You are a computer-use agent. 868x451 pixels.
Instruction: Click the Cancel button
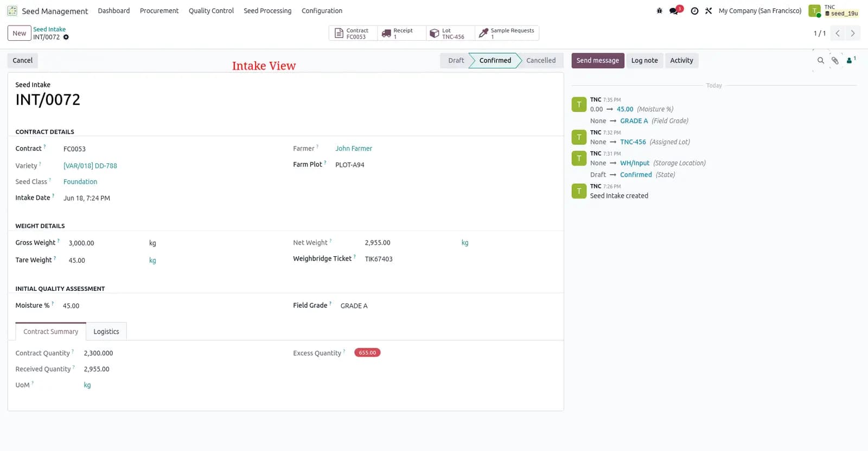[23, 60]
